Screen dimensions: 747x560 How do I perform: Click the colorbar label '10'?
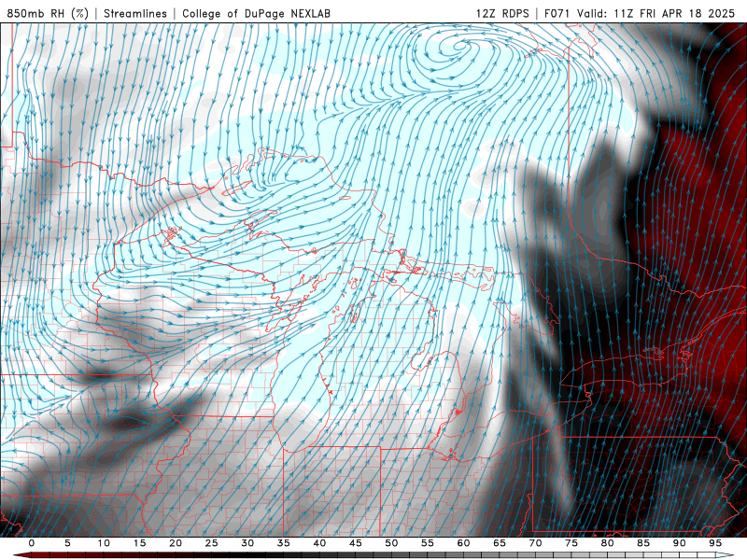104,543
